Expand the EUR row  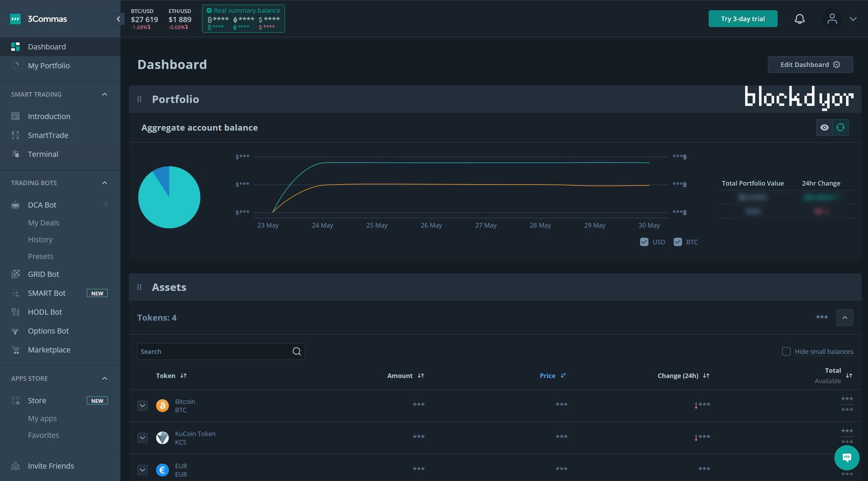tap(142, 470)
